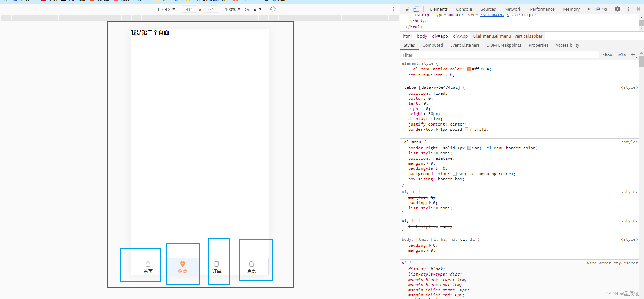Screen dimensions: 644x299
Task: Open the #f3f3f3 border color swatch
Action: point(466,130)
